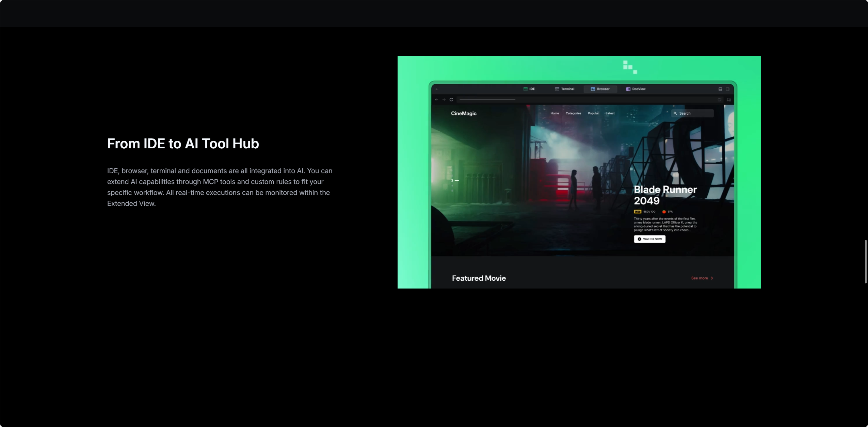This screenshot has height=427, width=868.
Task: Open the DocView tab
Action: pos(636,89)
